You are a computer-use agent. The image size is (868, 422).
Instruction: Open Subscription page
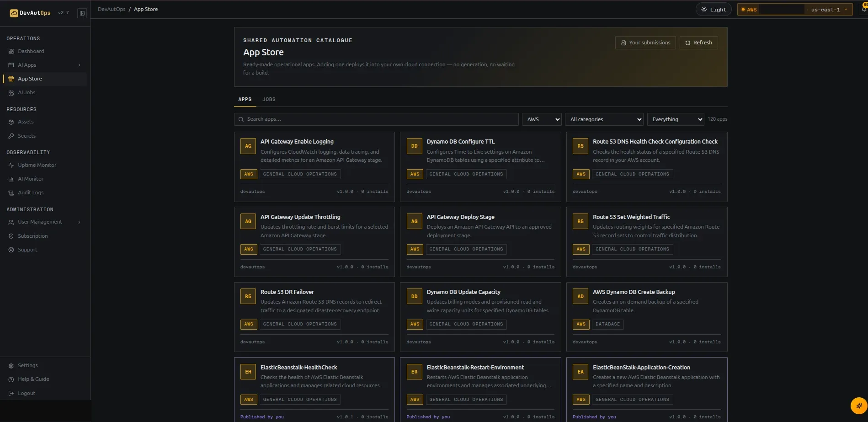(44, 236)
